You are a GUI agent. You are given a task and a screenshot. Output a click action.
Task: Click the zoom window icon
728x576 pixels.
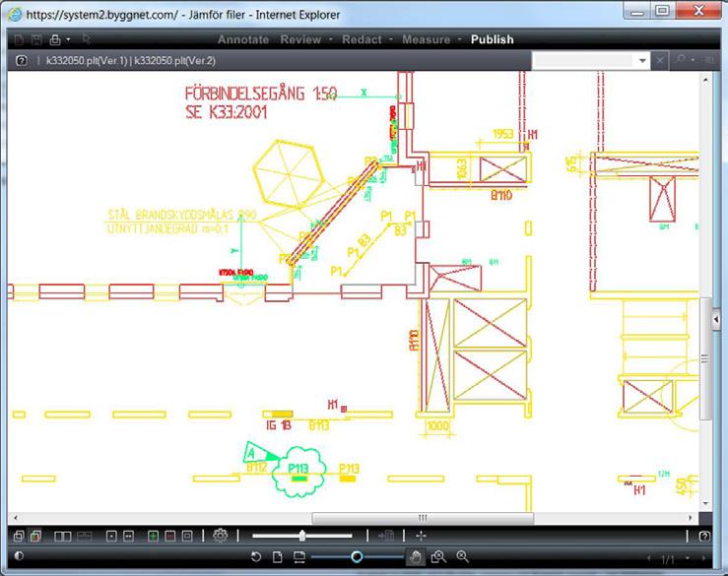coord(438,557)
